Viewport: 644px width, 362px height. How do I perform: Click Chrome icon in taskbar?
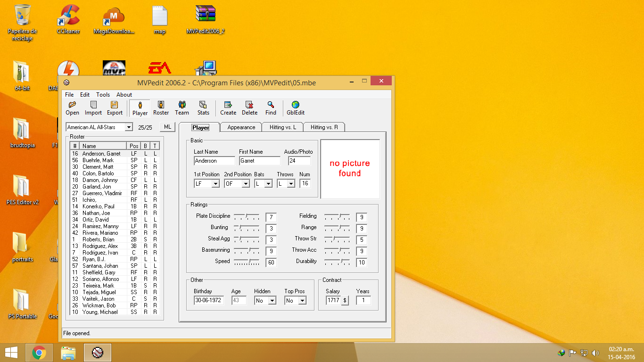pos(39,352)
